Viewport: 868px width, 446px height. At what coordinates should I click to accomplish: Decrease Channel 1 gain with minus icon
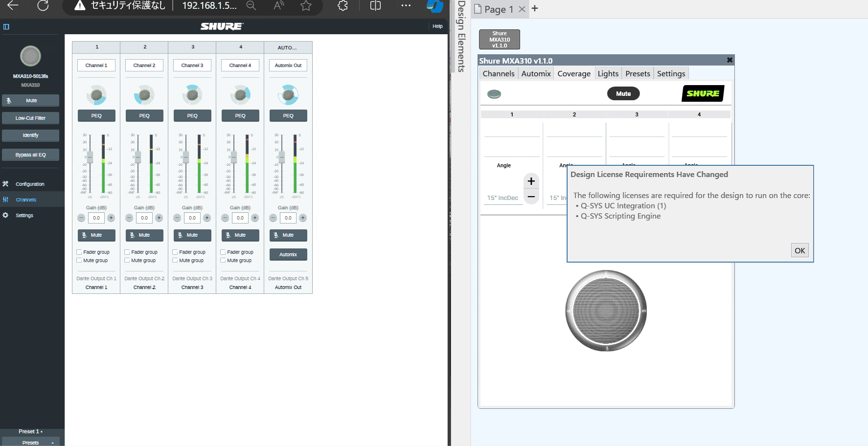[x=81, y=218]
